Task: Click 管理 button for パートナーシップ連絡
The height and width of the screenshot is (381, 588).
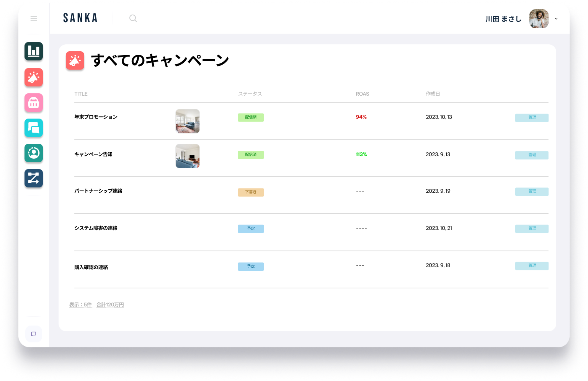Action: (x=532, y=191)
